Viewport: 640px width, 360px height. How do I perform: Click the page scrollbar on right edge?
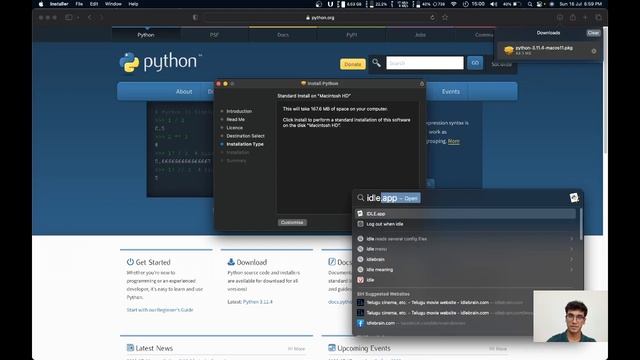click(605, 90)
